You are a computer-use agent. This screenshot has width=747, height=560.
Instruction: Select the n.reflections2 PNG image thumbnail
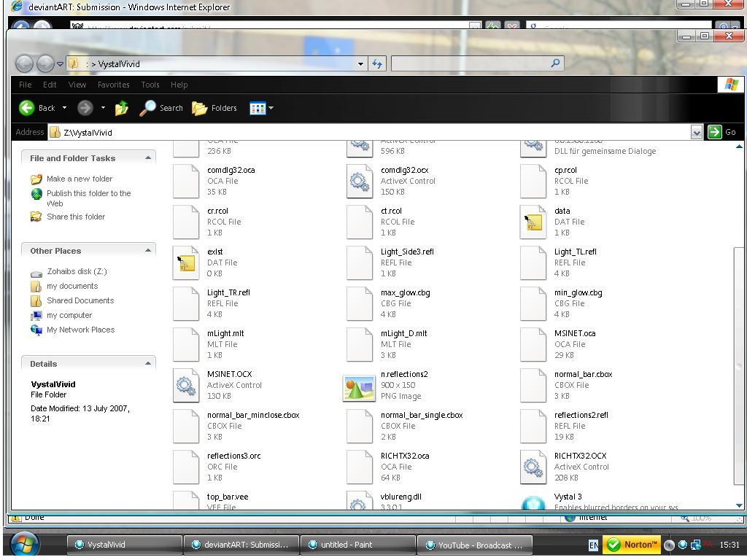coord(359,388)
